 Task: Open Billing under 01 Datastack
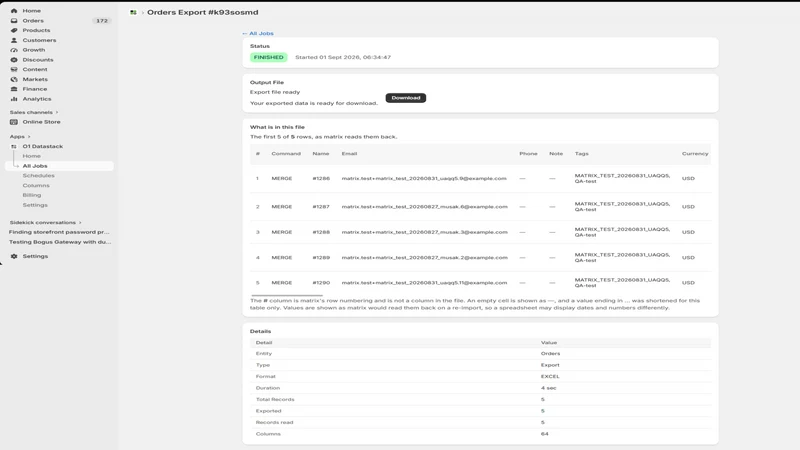(32, 195)
